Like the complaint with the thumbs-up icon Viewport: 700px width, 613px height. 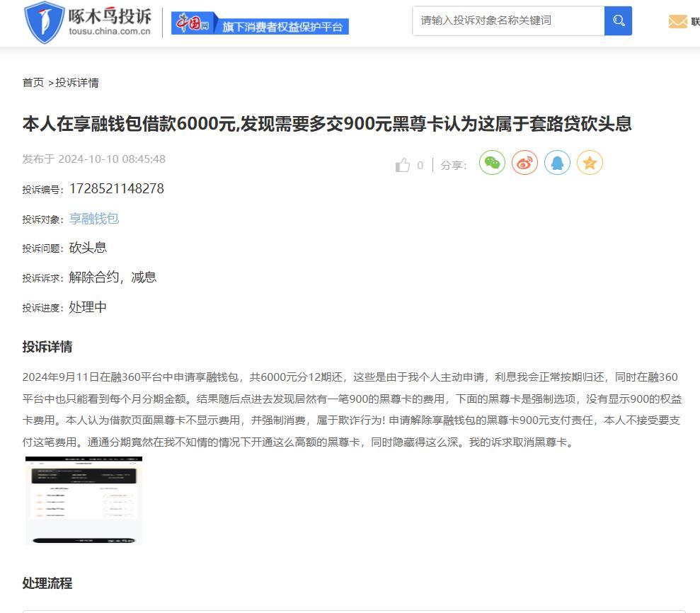click(402, 165)
